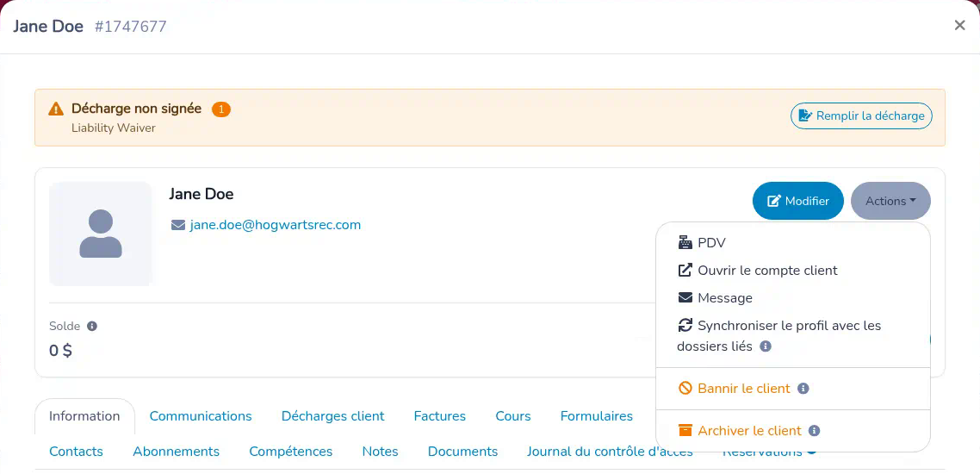980x474 pixels.
Task: Choose Bannir le client
Action: (x=792, y=389)
